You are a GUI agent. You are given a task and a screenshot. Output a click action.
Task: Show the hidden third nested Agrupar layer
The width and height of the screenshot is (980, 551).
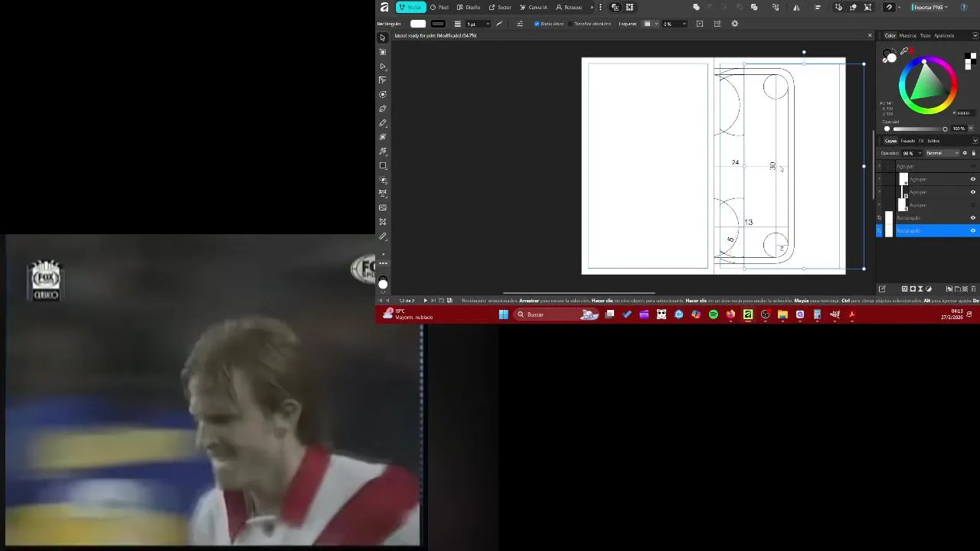973,205
